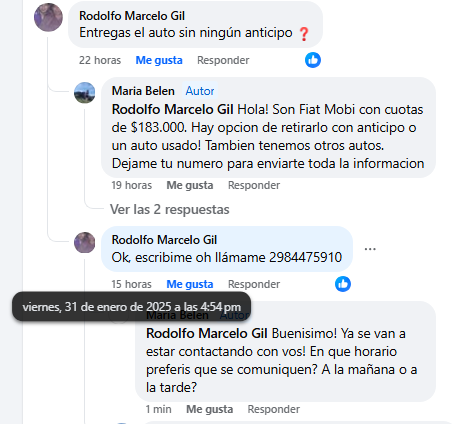
Task: Open Rodolfo Marcelo Gil name on top comment
Action: click(x=132, y=16)
